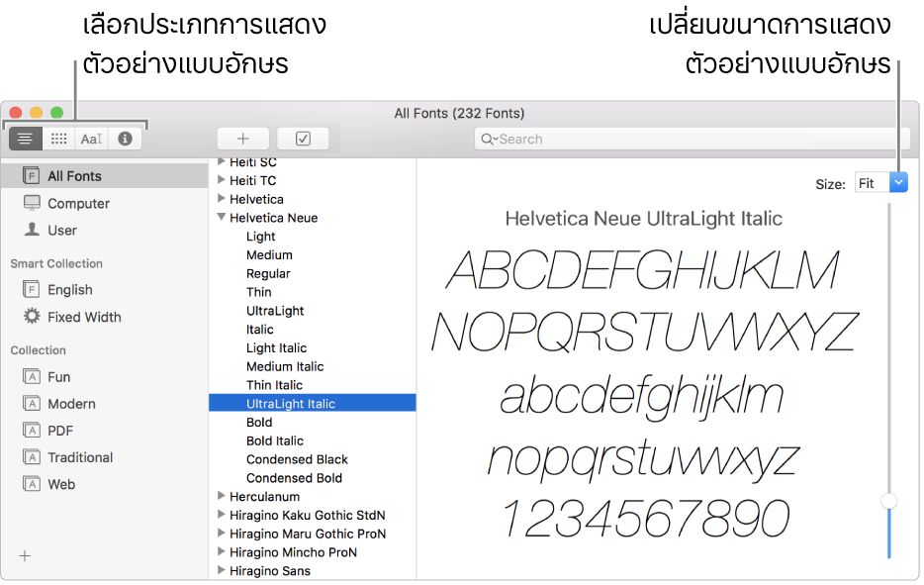Expand the Heiti TC font family
This screenshot has width=924, height=585.
(x=221, y=179)
